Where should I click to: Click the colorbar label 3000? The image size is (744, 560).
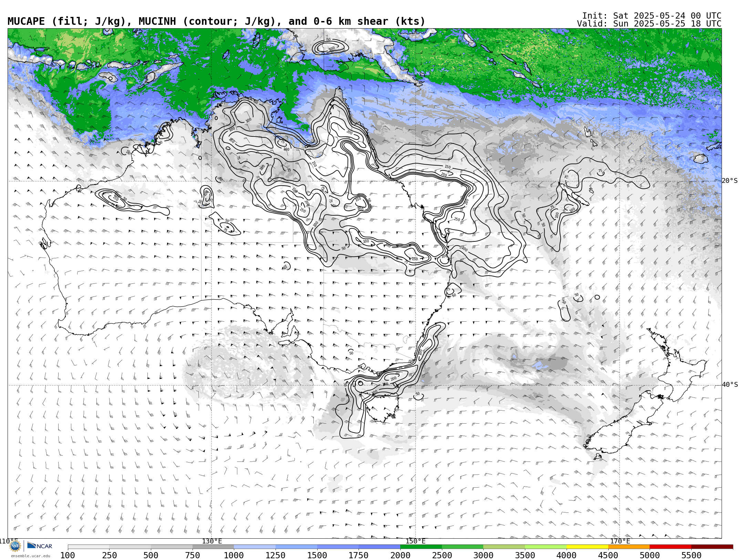(x=483, y=556)
